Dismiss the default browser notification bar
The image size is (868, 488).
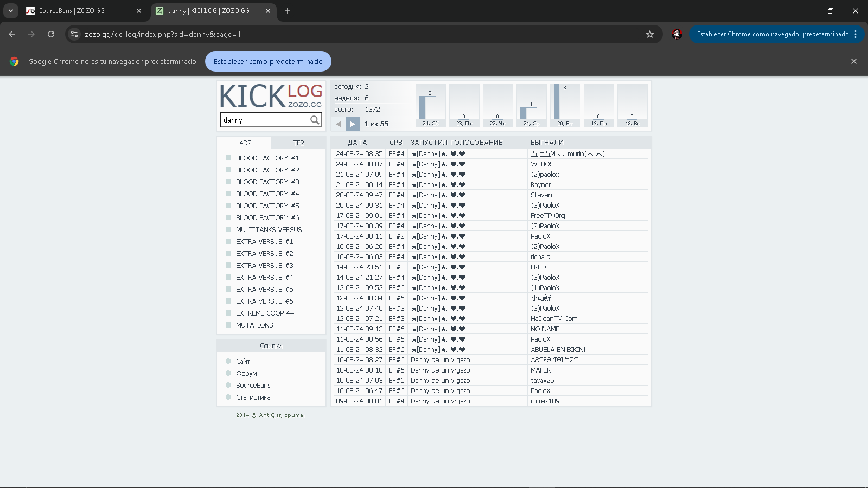853,61
